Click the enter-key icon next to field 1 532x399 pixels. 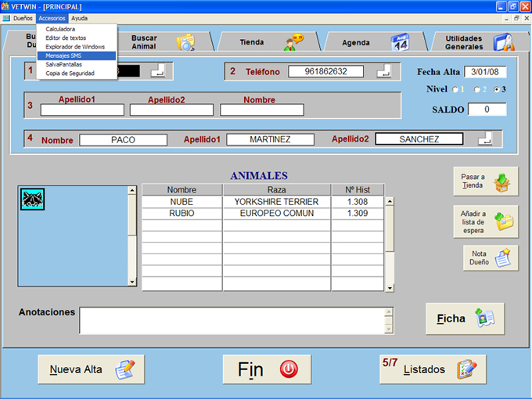click(158, 70)
